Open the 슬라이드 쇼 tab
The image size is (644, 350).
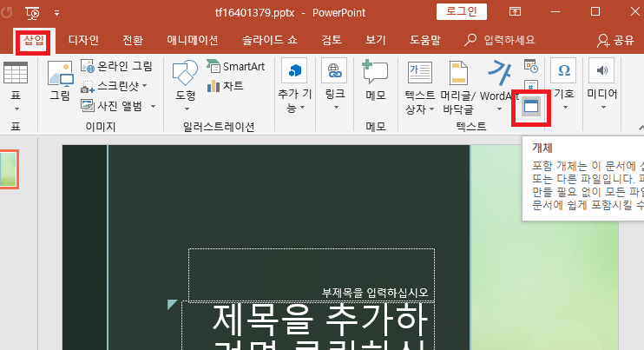point(269,40)
